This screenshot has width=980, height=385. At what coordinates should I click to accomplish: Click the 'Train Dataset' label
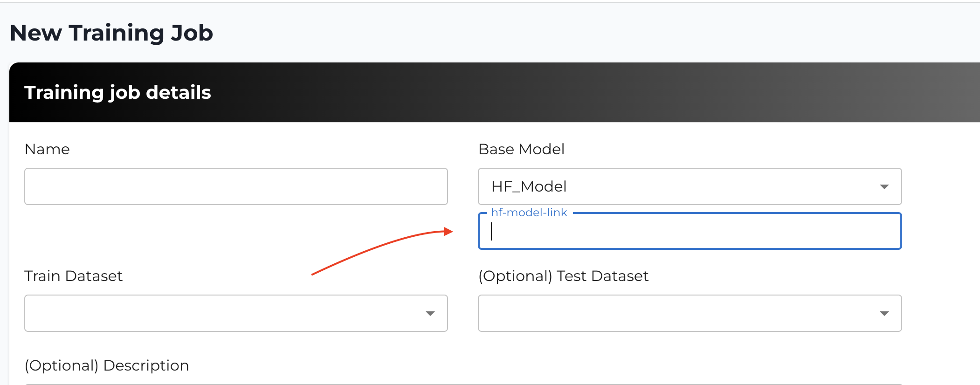(x=73, y=276)
